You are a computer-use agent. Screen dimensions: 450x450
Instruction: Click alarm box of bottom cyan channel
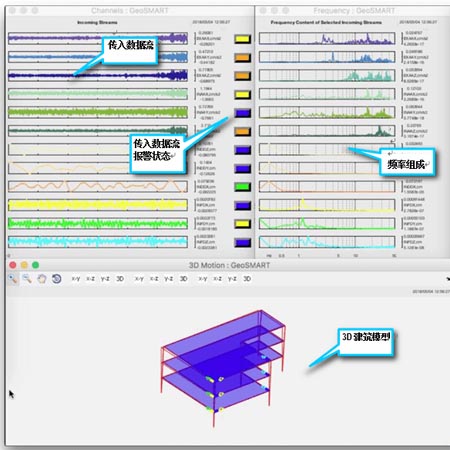pyautogui.click(x=242, y=242)
